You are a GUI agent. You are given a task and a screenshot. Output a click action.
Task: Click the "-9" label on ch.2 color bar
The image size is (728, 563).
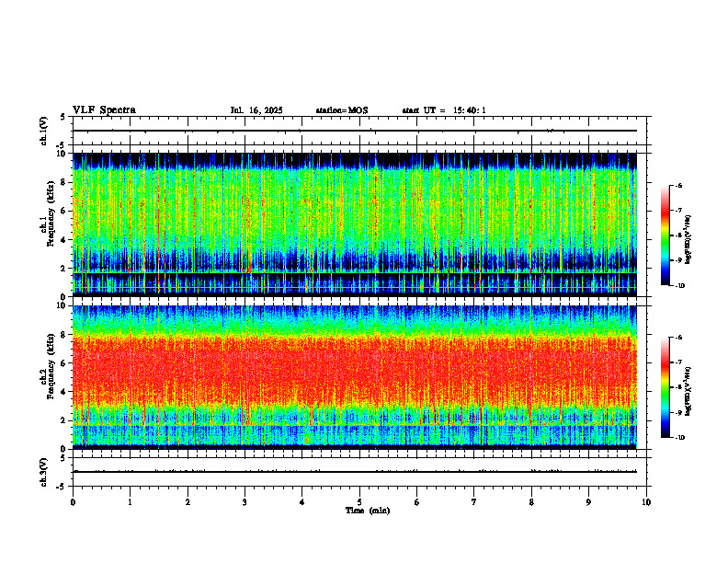click(x=678, y=412)
